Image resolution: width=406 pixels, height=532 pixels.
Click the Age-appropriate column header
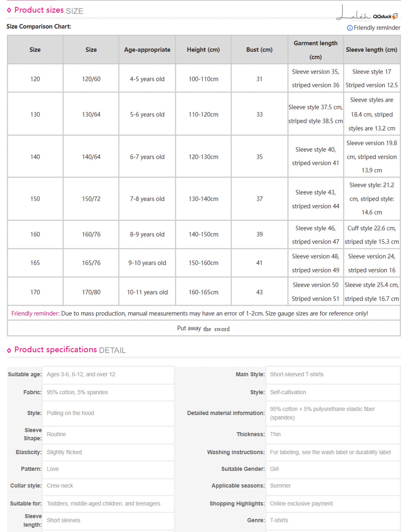[147, 50]
